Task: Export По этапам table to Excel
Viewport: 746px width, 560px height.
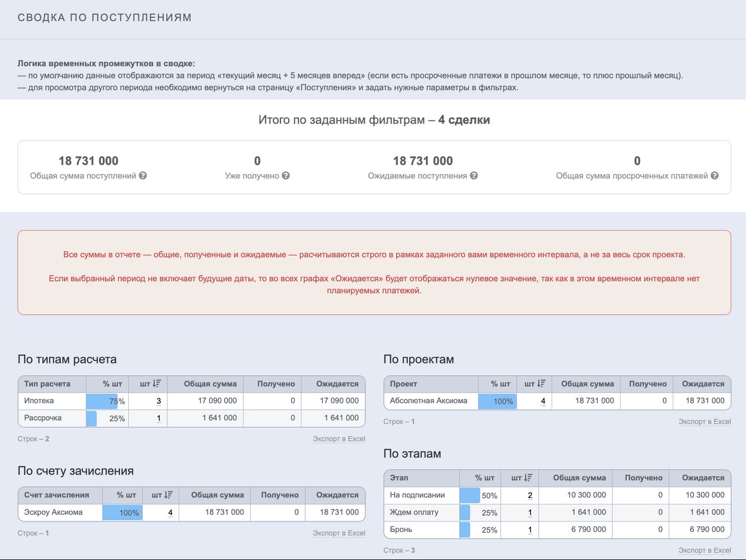Action: (705, 550)
